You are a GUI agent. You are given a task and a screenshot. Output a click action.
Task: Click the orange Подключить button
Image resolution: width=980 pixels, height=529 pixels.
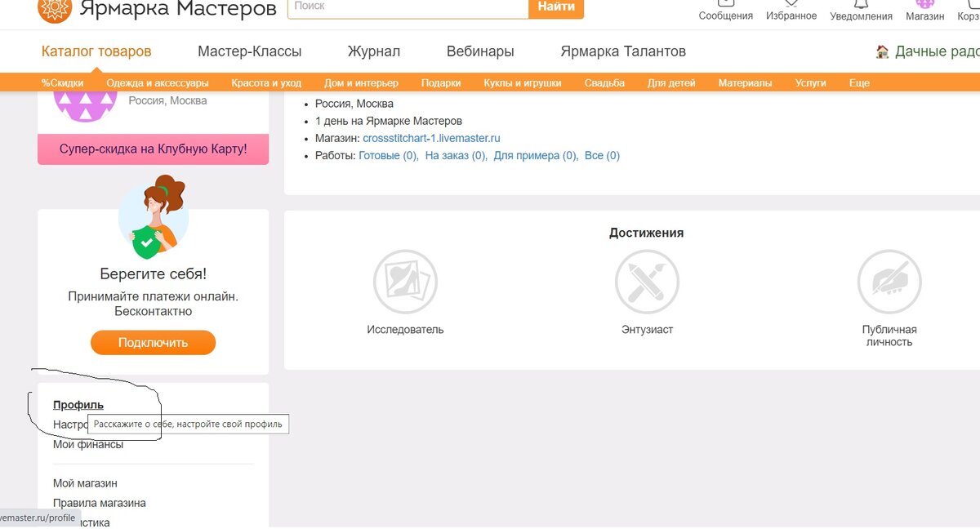pos(154,343)
